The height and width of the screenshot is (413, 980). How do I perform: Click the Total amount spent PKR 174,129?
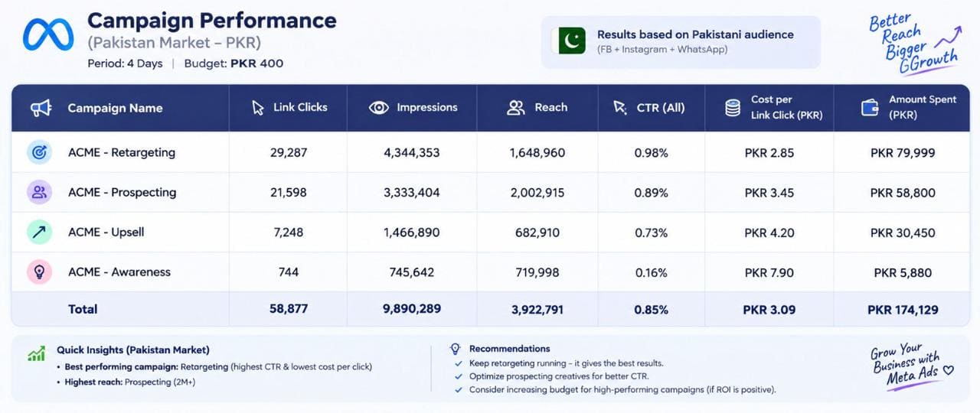(x=903, y=310)
